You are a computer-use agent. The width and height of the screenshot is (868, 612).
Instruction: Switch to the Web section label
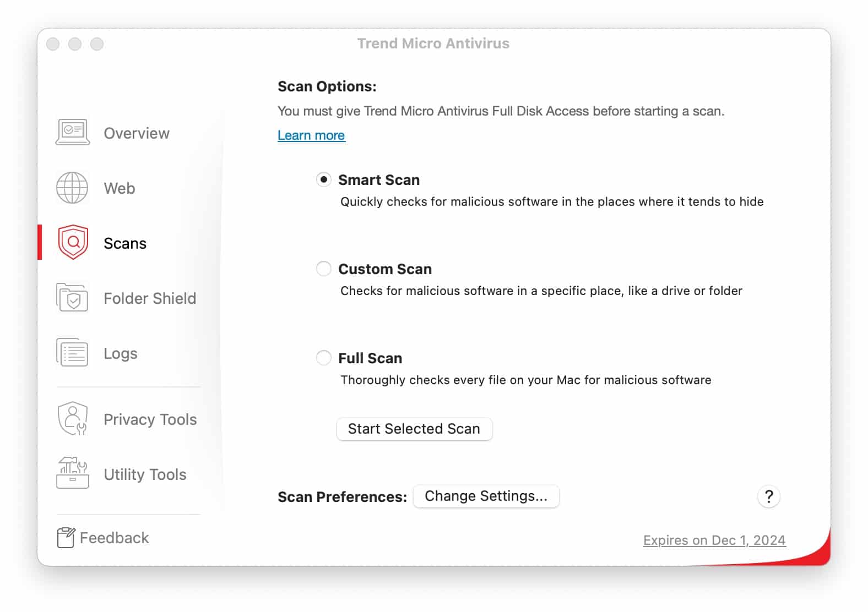point(120,188)
